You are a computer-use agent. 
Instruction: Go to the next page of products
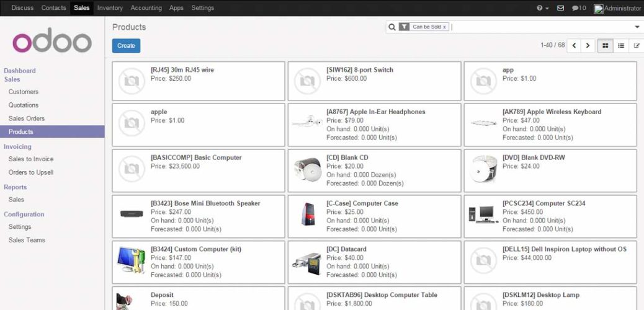tap(588, 46)
